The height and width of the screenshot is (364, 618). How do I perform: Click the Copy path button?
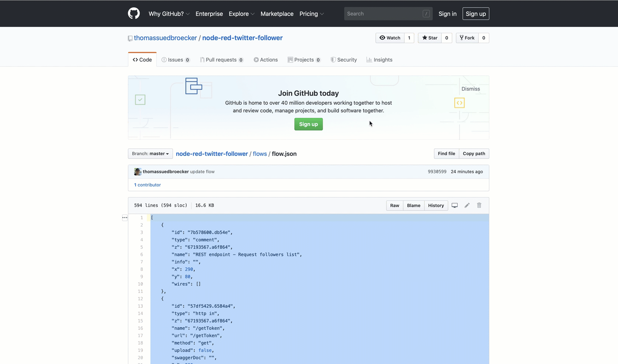pos(474,154)
